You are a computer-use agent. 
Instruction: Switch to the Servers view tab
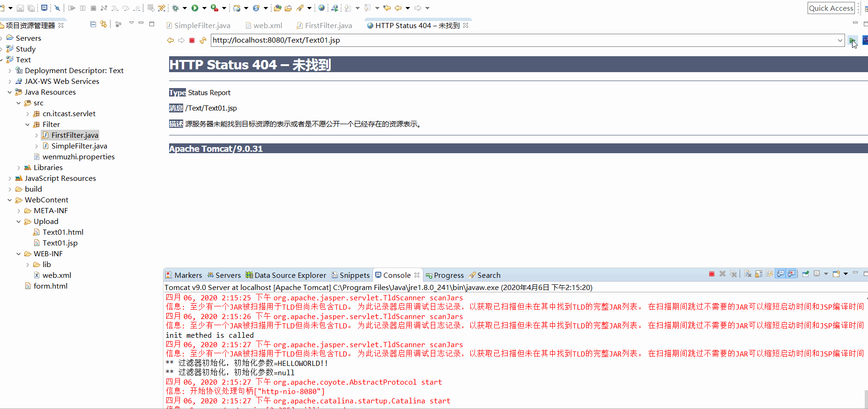pyautogui.click(x=224, y=275)
